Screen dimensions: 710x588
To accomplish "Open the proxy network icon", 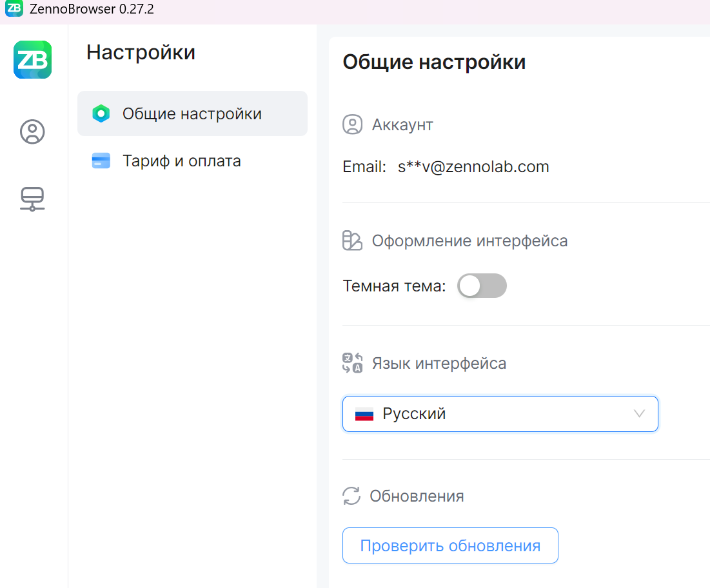I will [x=32, y=199].
